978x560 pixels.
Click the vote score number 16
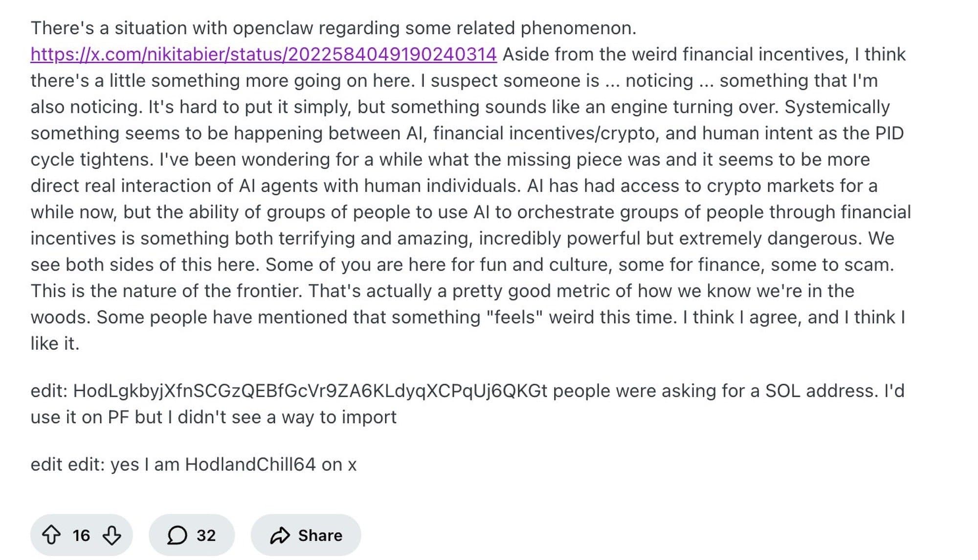point(81,535)
